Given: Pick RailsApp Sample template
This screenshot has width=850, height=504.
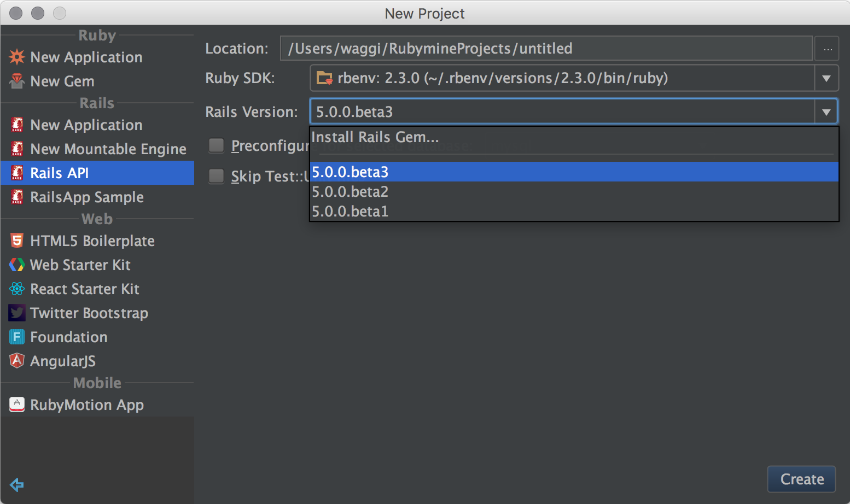Looking at the screenshot, I should 97,197.
